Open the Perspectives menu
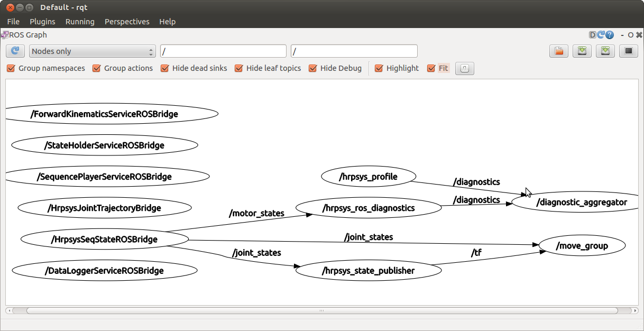Screen dimensions: 644x331 click(x=127, y=22)
